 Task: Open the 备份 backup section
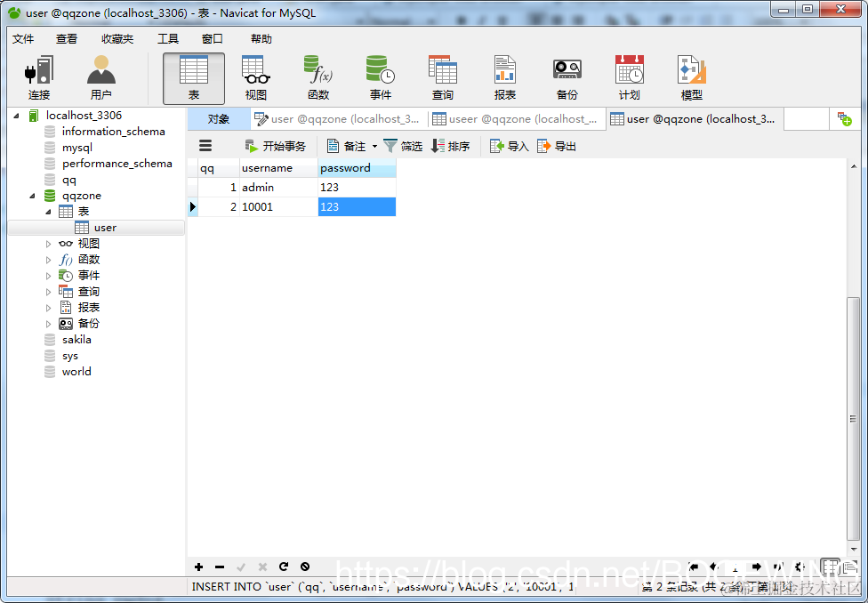click(x=567, y=78)
